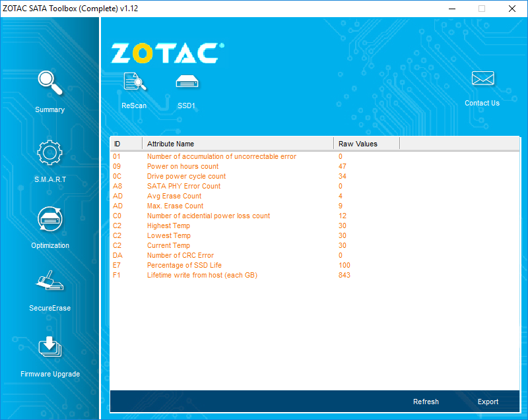Screen dimensions: 528x420
Task: Click the Refresh button
Action: pyautogui.click(x=426, y=402)
